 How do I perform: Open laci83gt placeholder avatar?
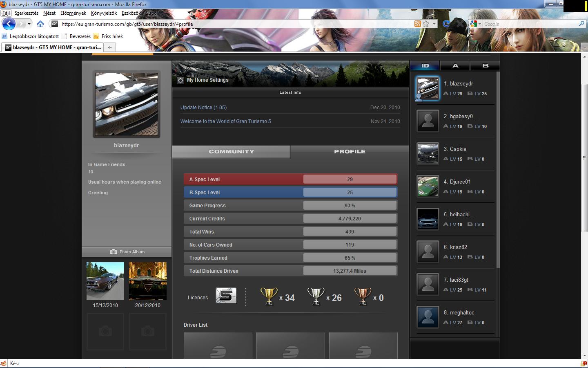[428, 285]
